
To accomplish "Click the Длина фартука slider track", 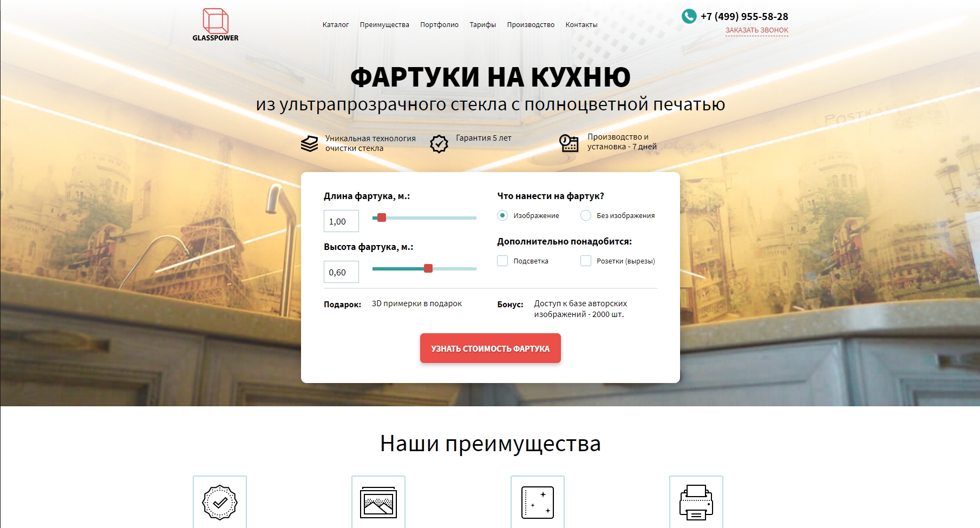I will pos(424,218).
